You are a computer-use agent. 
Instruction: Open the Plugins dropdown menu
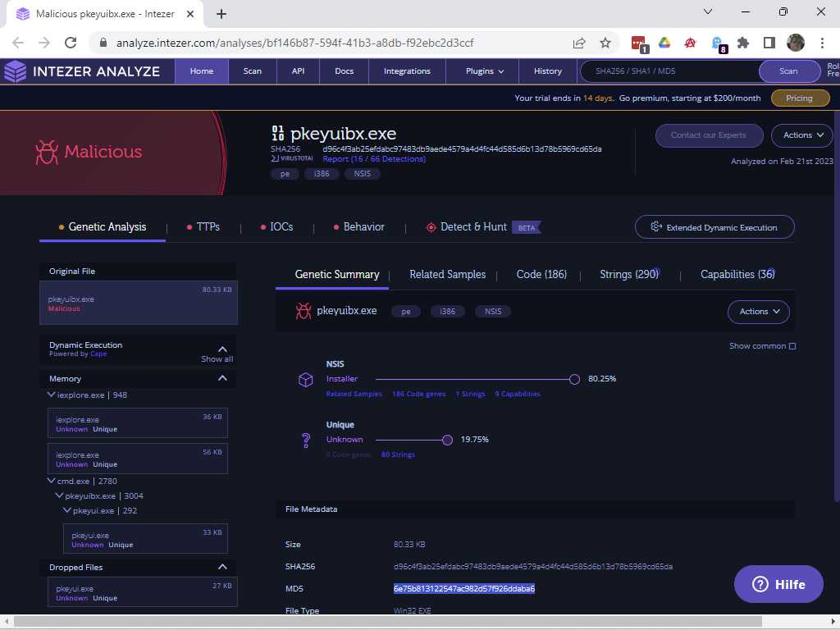[x=485, y=71]
